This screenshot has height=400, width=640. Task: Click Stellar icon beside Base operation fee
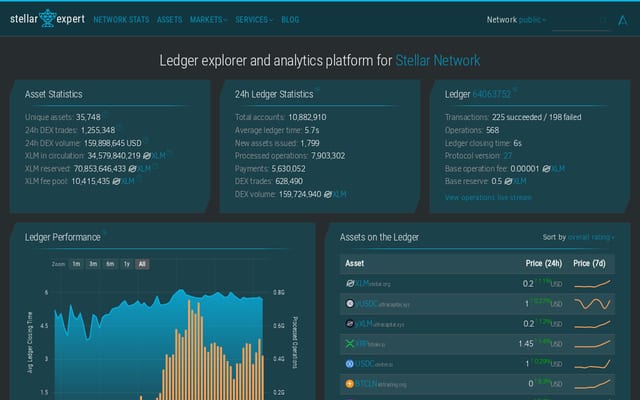[546, 169]
